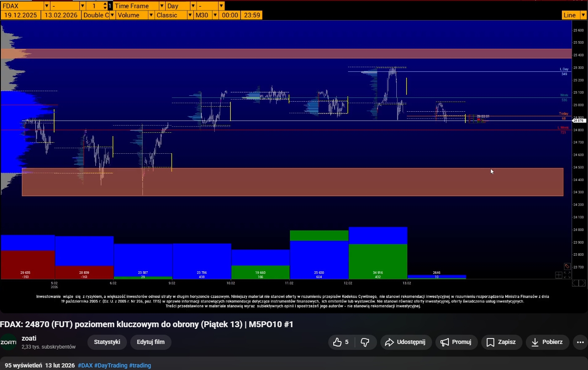Click the Statystyki button

coord(107,342)
